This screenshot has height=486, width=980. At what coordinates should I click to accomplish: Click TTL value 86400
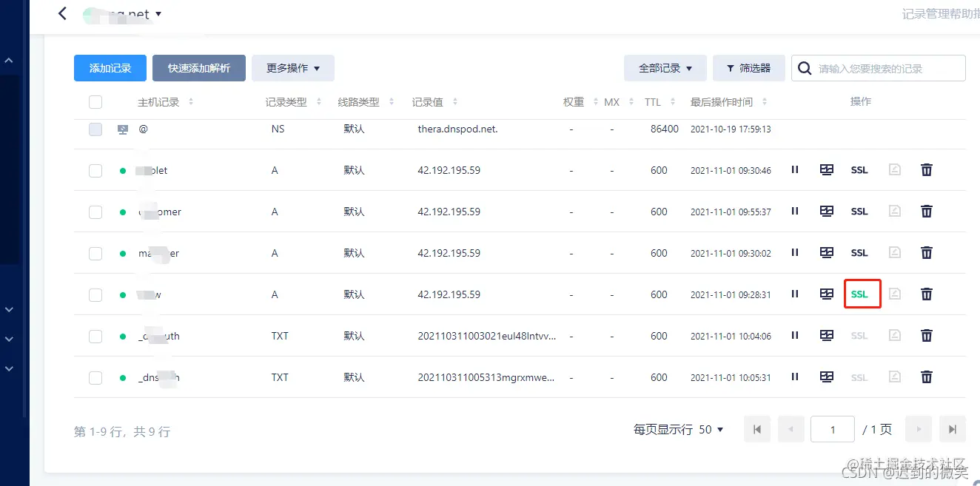point(665,129)
